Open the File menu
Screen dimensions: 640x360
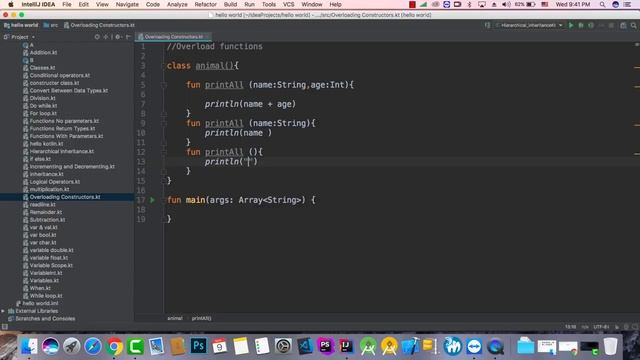pyautogui.click(x=67, y=4)
